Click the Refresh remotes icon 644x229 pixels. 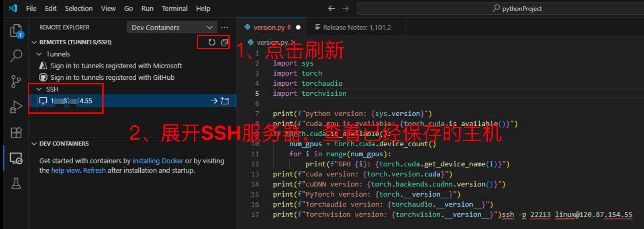(212, 42)
